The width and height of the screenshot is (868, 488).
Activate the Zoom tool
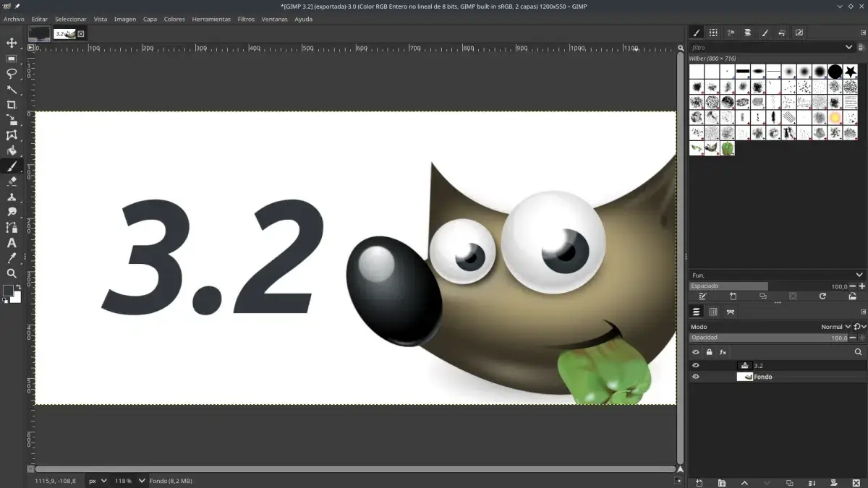pos(12,274)
